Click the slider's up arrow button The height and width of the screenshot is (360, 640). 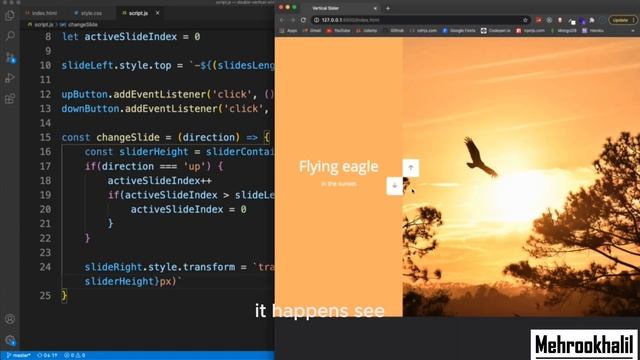(x=411, y=168)
